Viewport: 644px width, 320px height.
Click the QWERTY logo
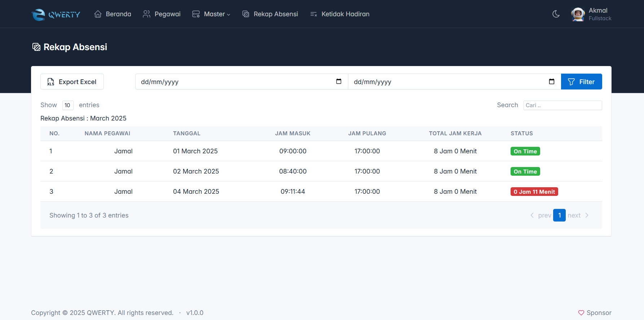click(56, 14)
